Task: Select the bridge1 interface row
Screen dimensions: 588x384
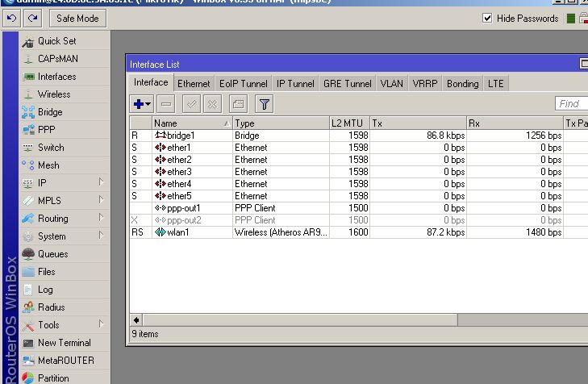Action: pos(358,136)
